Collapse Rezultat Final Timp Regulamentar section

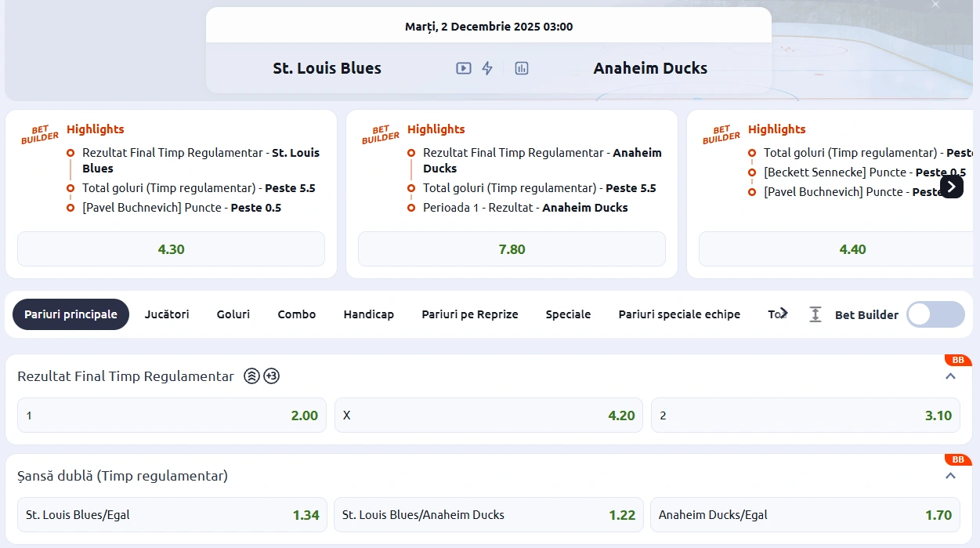point(950,376)
